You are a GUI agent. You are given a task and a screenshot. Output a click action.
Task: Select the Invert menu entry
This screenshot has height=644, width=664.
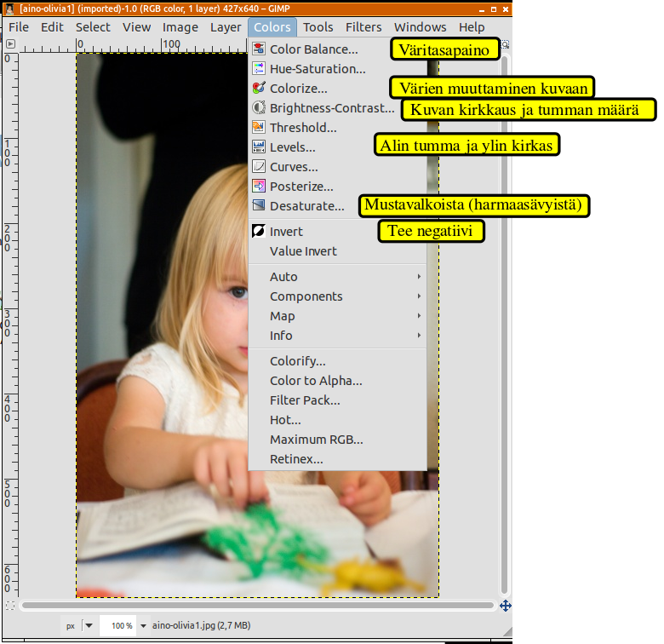click(x=337, y=231)
